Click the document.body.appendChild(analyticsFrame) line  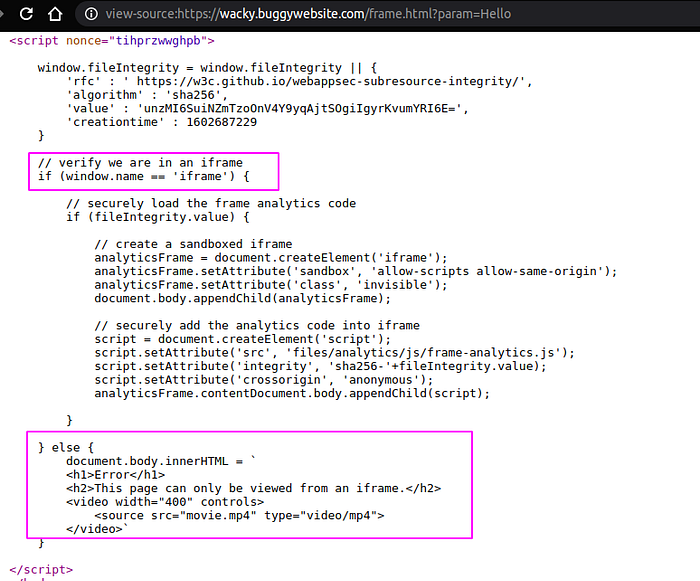[x=242, y=298]
